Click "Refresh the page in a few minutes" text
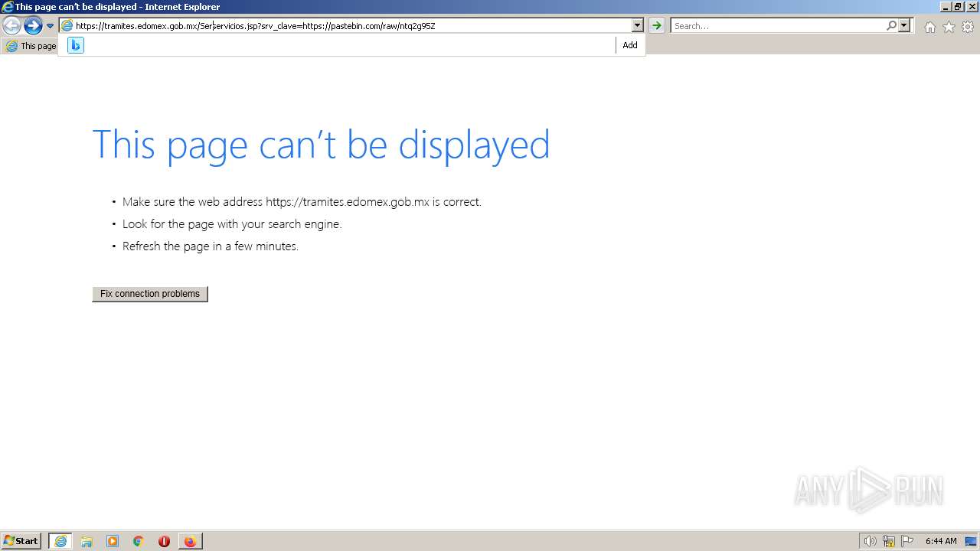Image resolution: width=980 pixels, height=551 pixels. pyautogui.click(x=211, y=246)
